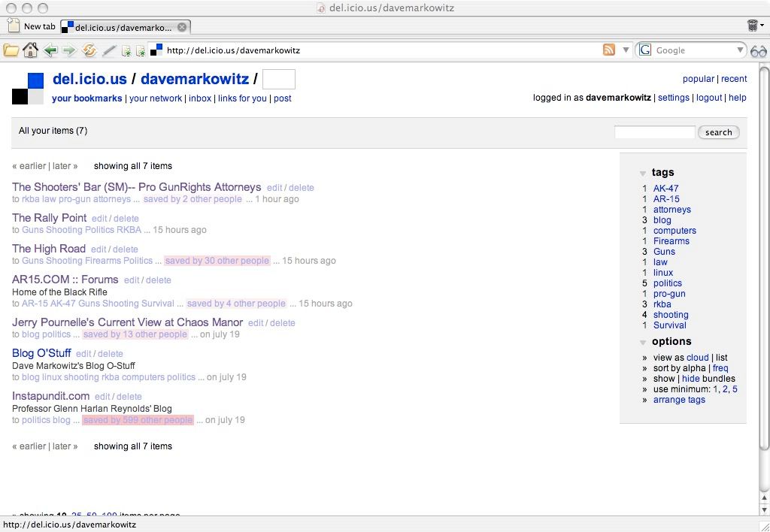This screenshot has width=770, height=532.
Task: Click the new tab page icon
Action: click(14, 26)
